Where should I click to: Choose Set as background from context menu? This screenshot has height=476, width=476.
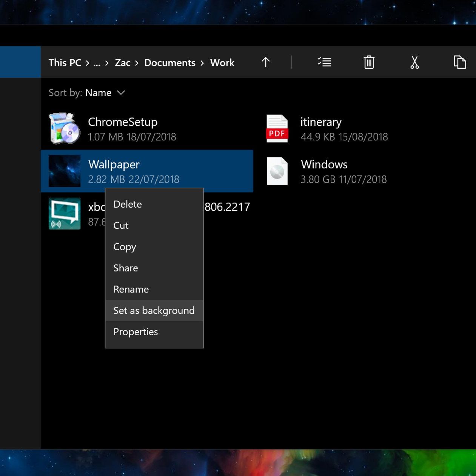(x=154, y=311)
